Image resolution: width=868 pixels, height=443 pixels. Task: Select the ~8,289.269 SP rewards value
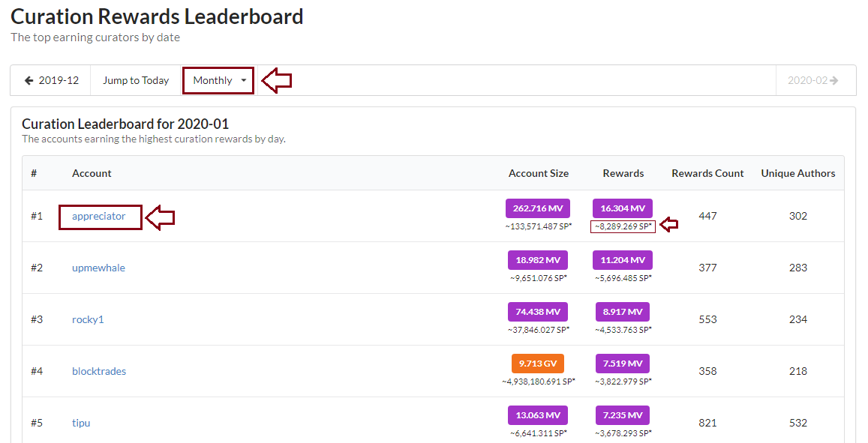pyautogui.click(x=623, y=226)
